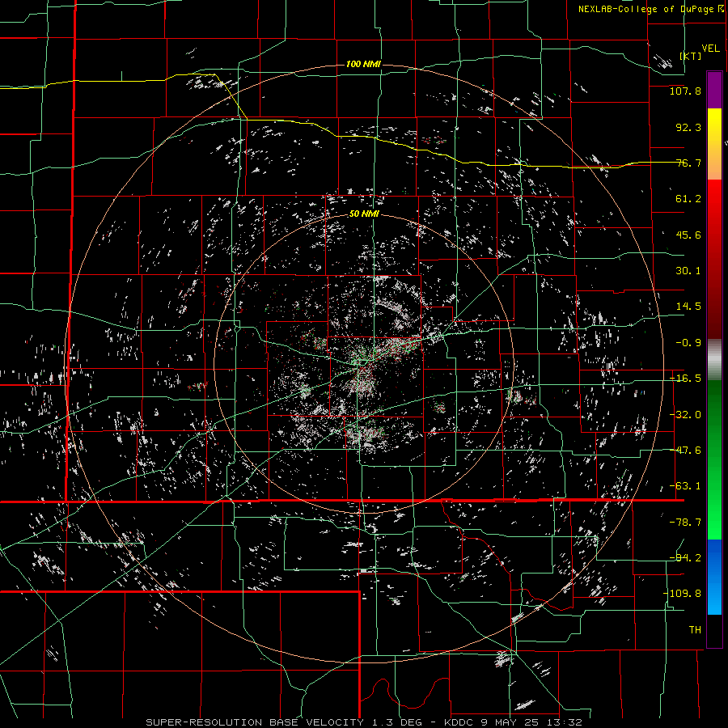Click the -109.8 scale value
The height and width of the screenshot is (728, 728).
tap(682, 594)
